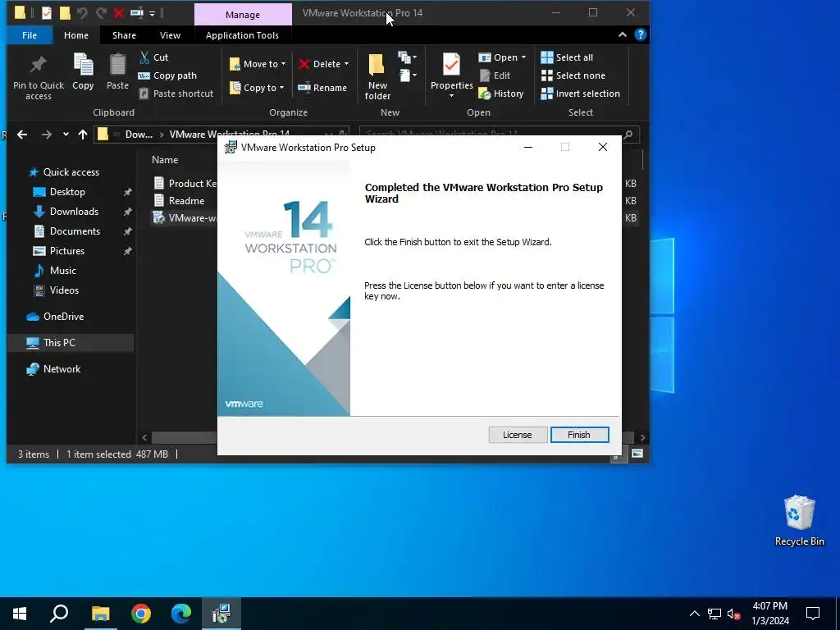Click the Undo icon in quick access toolbar
Image resolution: width=840 pixels, height=630 pixels.
point(82,13)
